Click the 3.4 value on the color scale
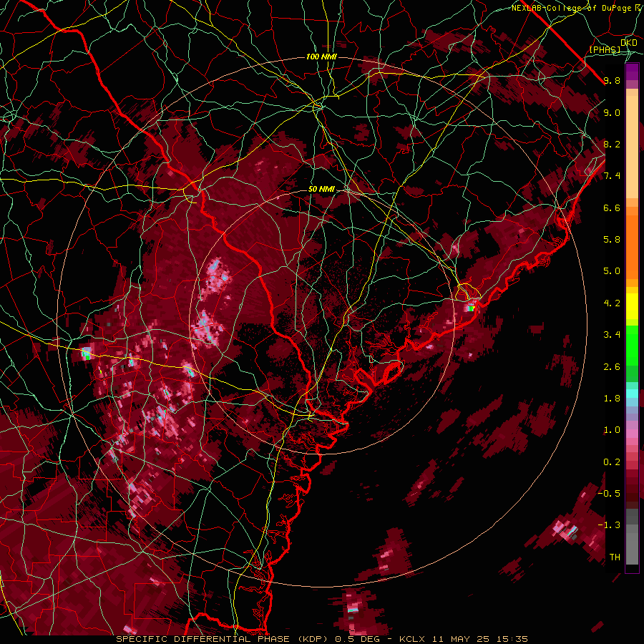 612,335
